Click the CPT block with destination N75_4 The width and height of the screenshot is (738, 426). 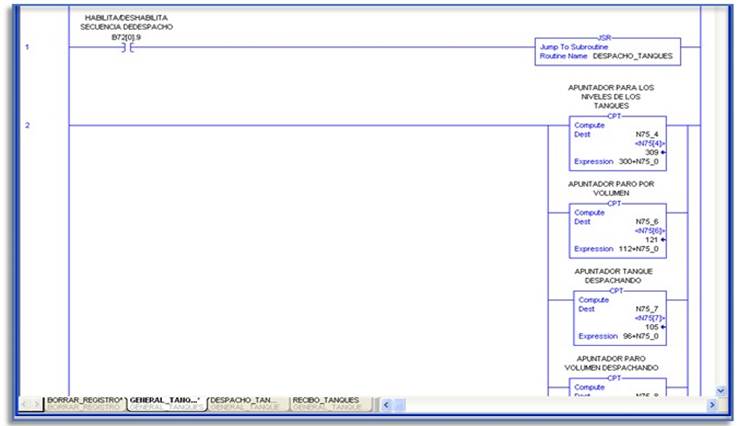[x=618, y=143]
